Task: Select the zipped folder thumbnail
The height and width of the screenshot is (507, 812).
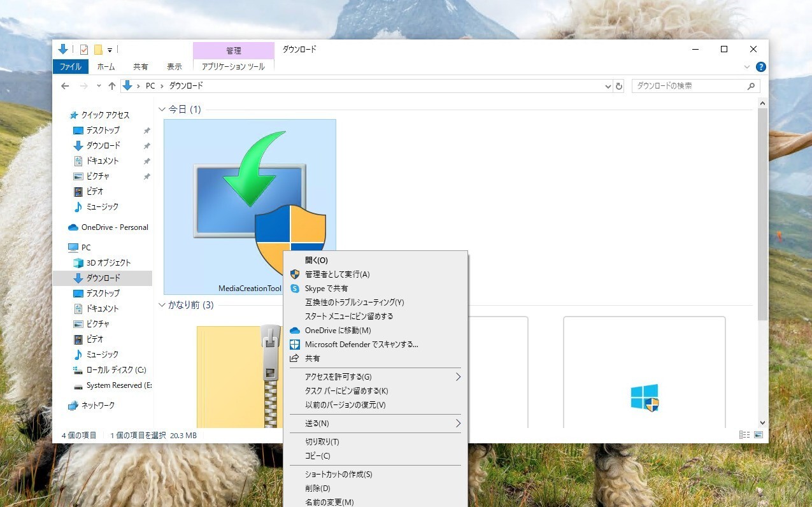Action: tap(239, 376)
